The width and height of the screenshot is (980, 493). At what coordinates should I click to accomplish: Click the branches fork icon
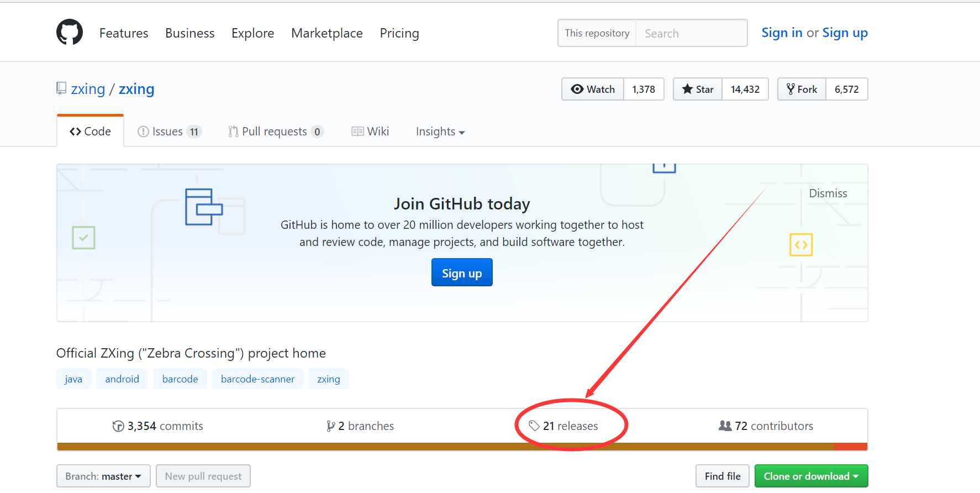coord(330,426)
